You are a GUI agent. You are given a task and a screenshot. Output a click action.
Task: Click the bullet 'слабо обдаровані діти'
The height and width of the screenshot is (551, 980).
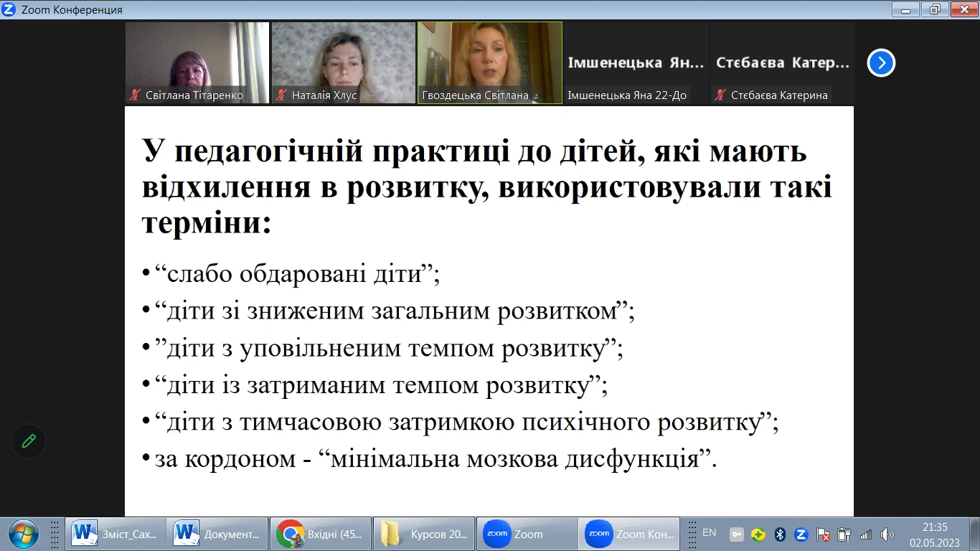click(296, 274)
